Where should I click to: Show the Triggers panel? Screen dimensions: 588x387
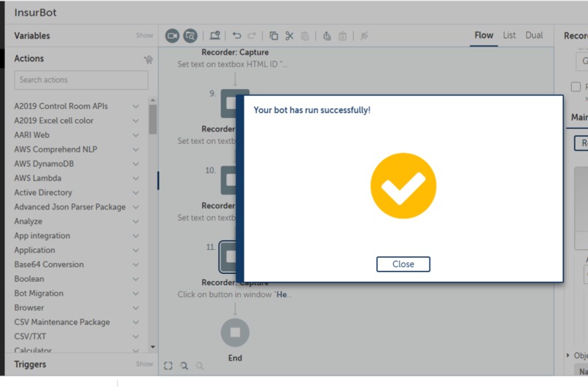coord(144,364)
